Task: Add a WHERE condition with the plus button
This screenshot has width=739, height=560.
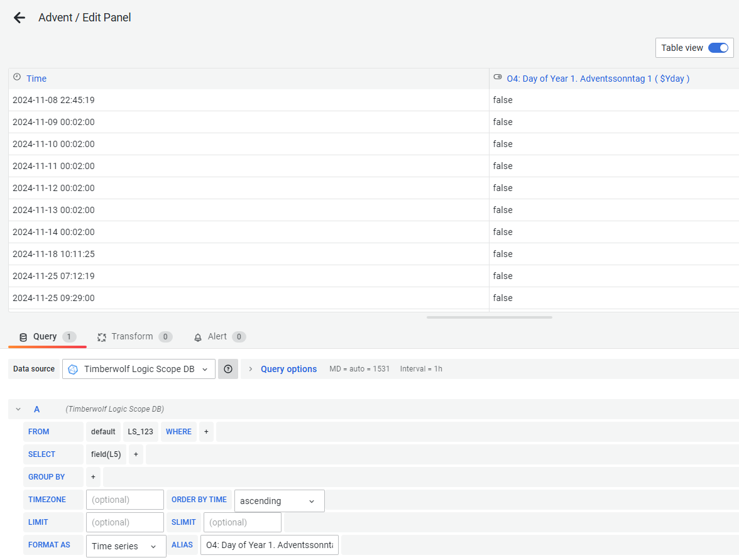Action: point(206,432)
